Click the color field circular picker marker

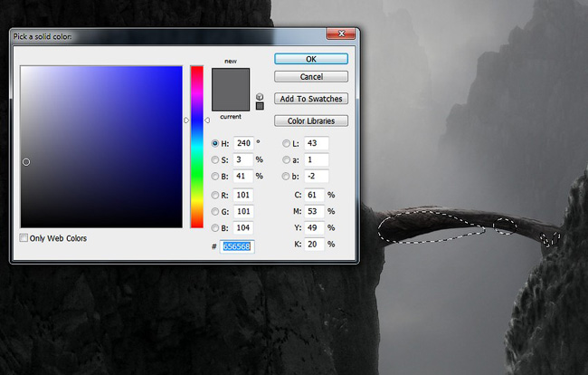tap(26, 162)
